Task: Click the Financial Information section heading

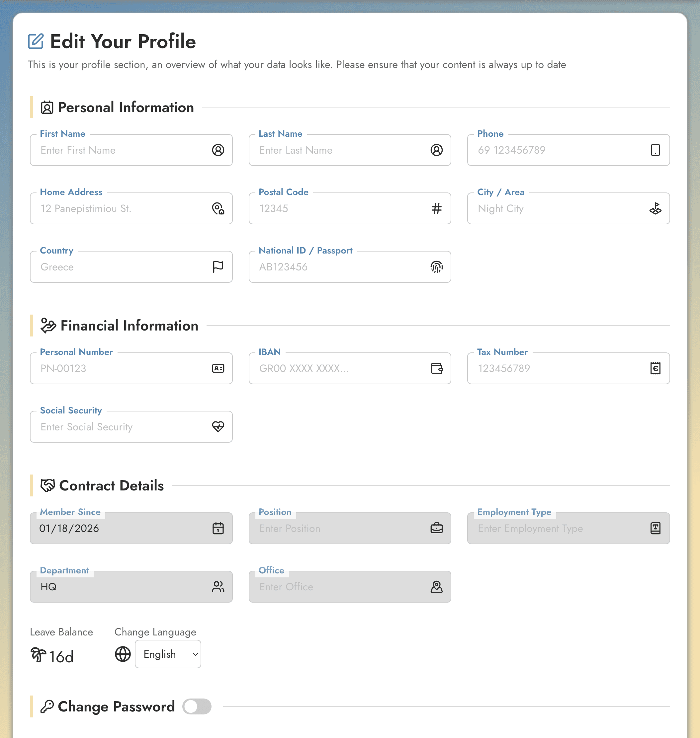Action: [129, 325]
